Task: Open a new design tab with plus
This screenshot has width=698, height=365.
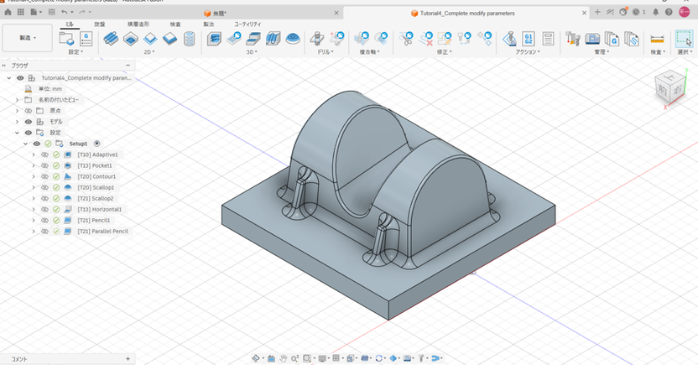Action: pos(597,12)
